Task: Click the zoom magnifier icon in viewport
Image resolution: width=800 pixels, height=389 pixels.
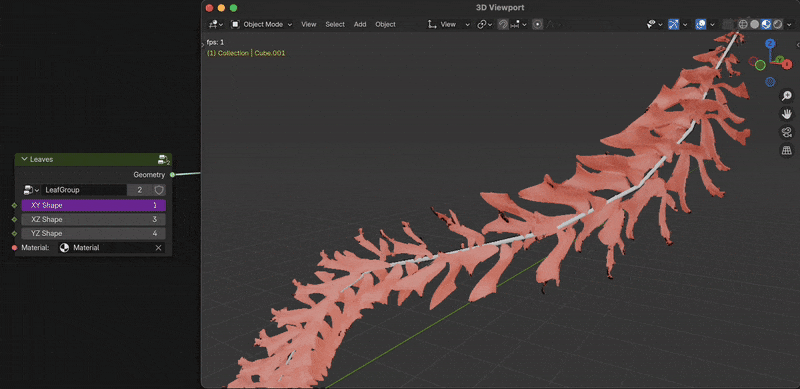Action: [786, 95]
